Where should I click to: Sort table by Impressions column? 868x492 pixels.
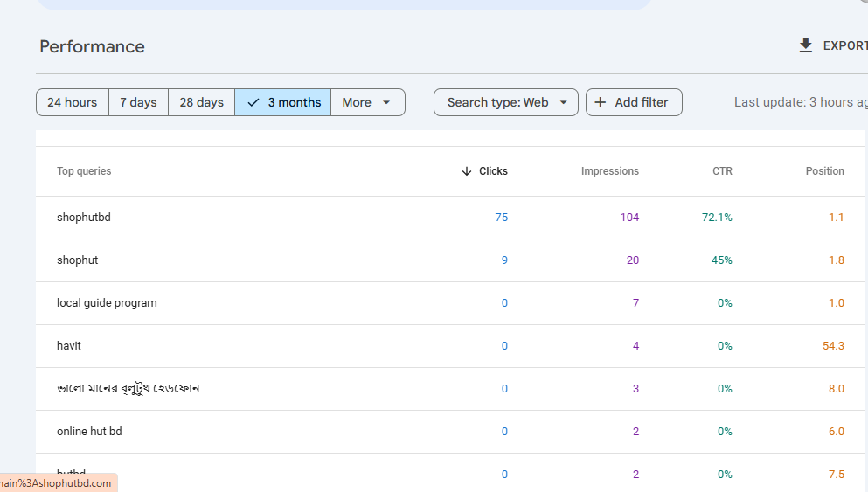click(609, 171)
